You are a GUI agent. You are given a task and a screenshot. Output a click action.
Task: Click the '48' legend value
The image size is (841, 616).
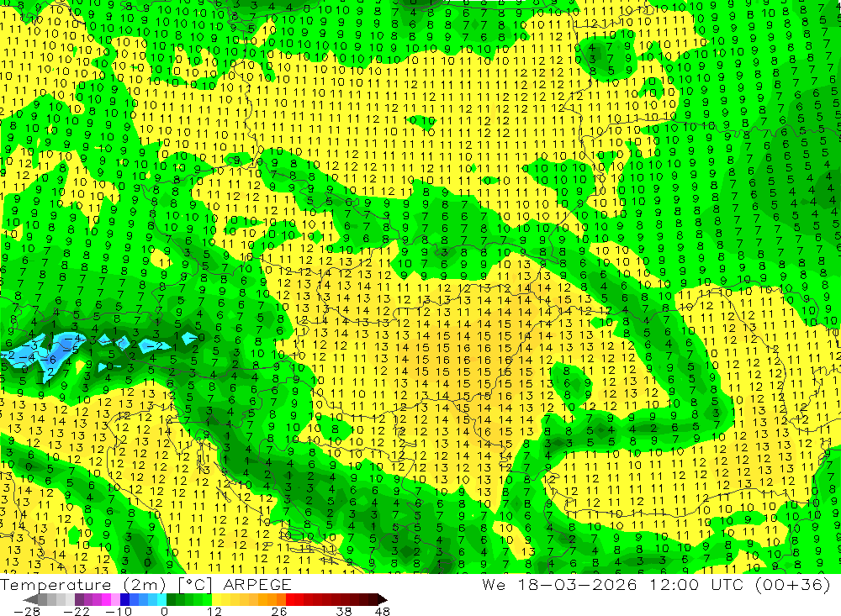(x=383, y=611)
